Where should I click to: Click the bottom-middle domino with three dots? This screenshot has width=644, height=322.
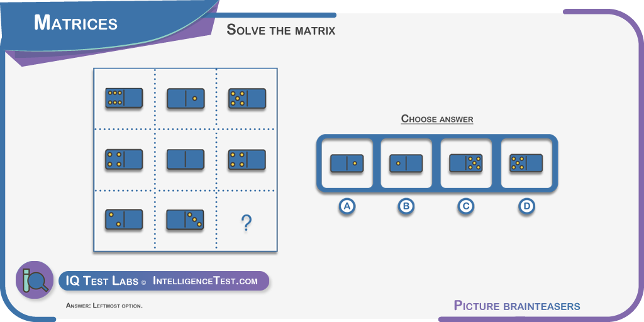click(x=186, y=219)
